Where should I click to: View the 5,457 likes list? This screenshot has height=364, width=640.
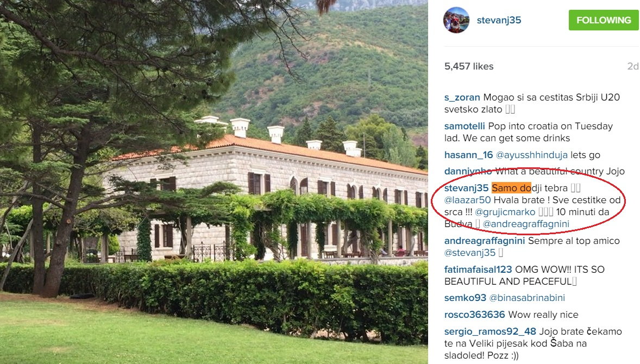coord(468,66)
